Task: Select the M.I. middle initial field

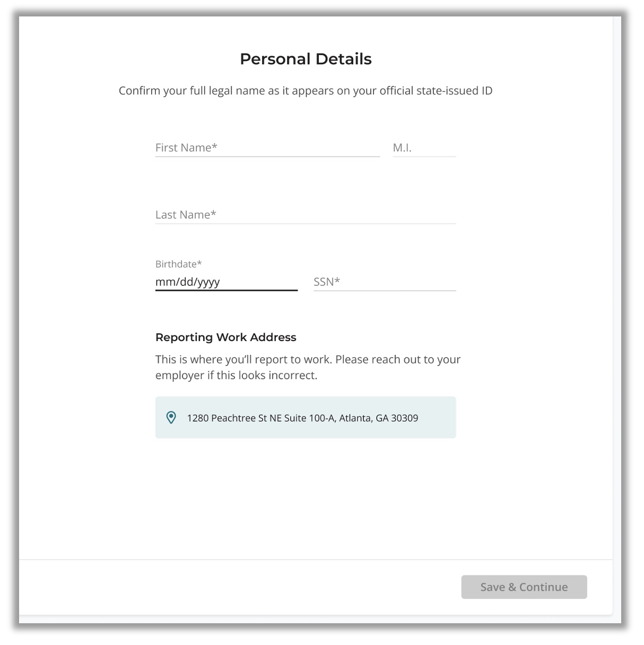Action: tap(424, 148)
